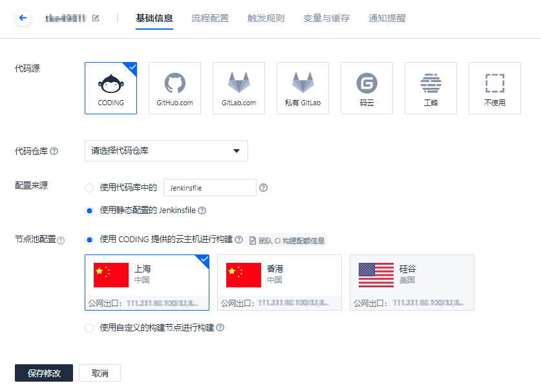
Task: Select 使用静态配置的 Jenkinsfile radio button
Action: tap(89, 211)
